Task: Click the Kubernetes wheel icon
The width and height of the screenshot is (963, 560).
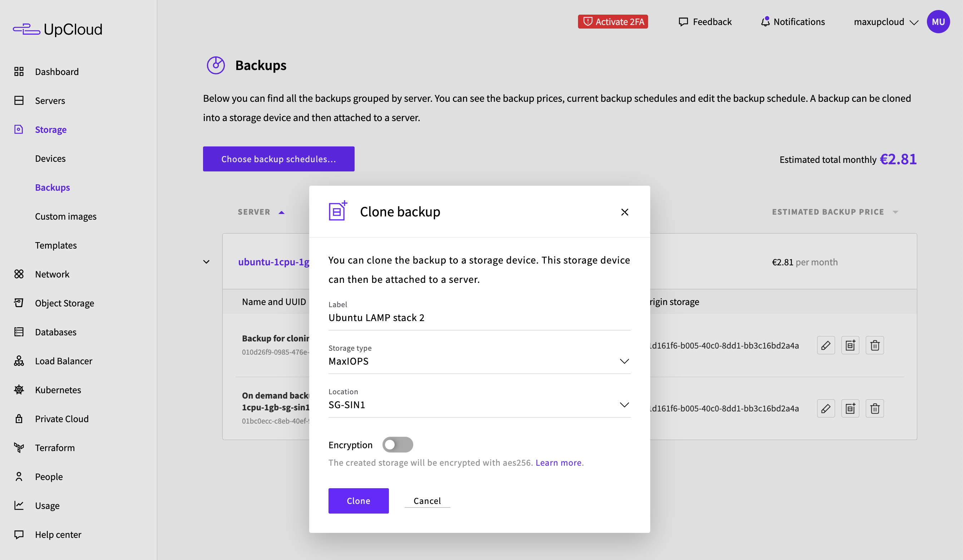Action: [x=19, y=390]
